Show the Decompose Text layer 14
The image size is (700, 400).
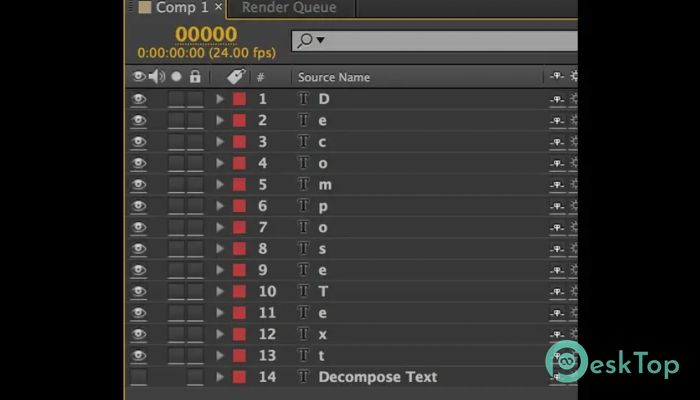[138, 377]
